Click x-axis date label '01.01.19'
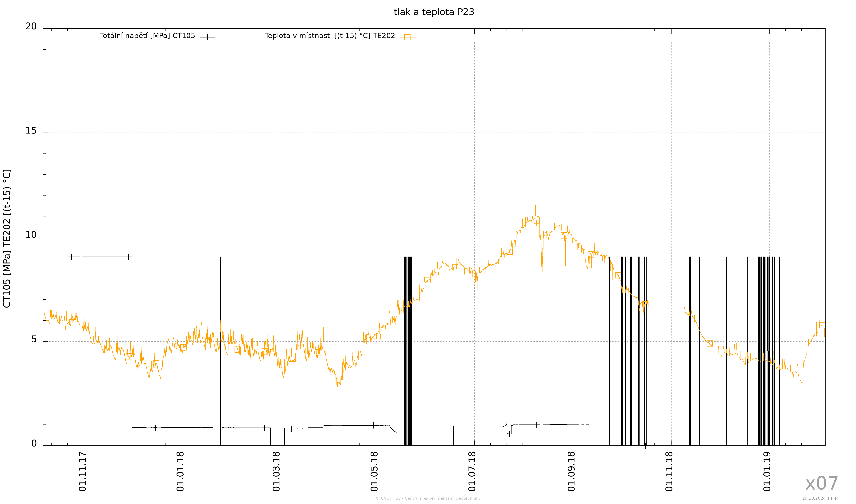 (767, 471)
